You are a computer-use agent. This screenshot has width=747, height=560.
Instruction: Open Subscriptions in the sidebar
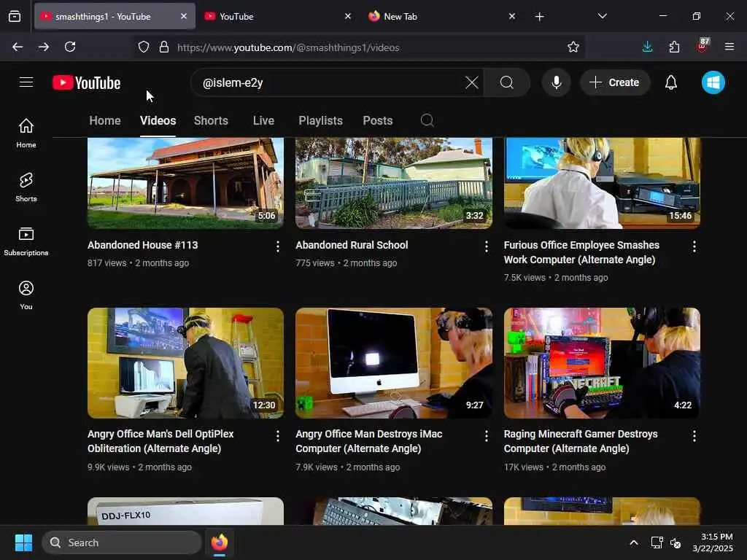(26, 241)
